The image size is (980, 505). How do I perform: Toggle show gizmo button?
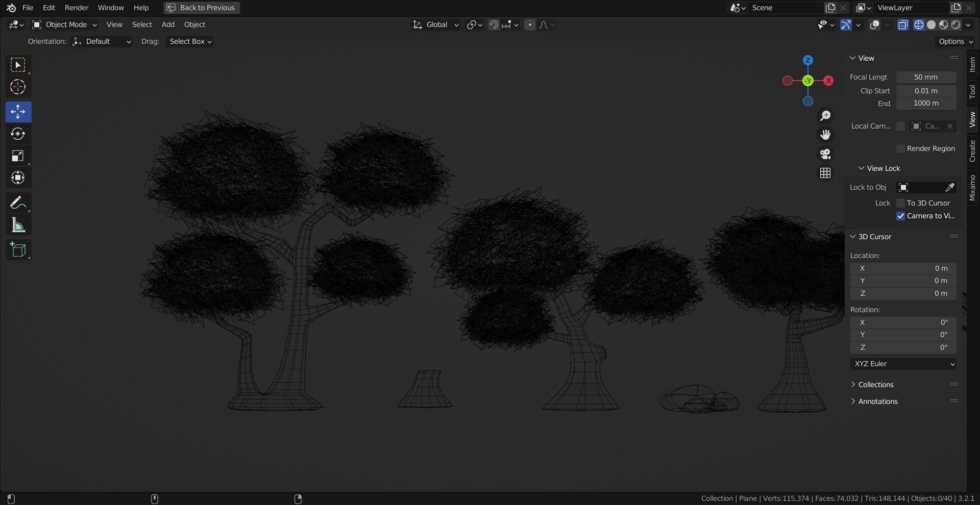846,24
